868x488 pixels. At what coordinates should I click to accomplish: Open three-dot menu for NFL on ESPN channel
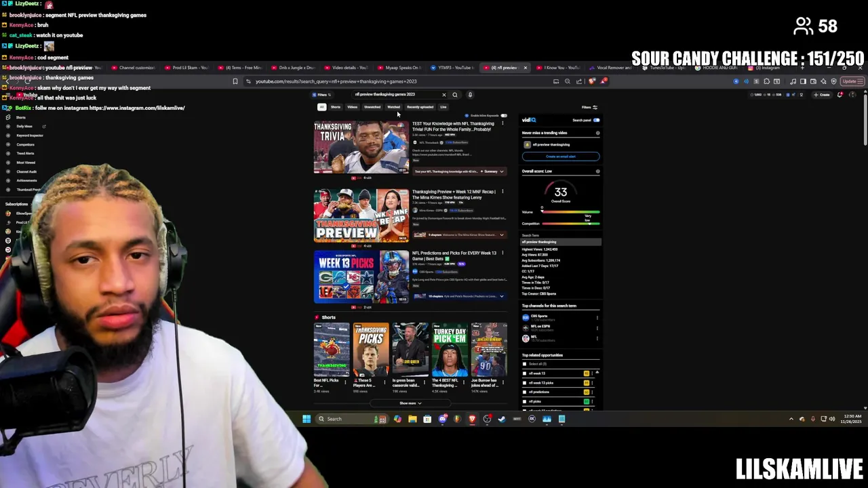pyautogui.click(x=597, y=328)
